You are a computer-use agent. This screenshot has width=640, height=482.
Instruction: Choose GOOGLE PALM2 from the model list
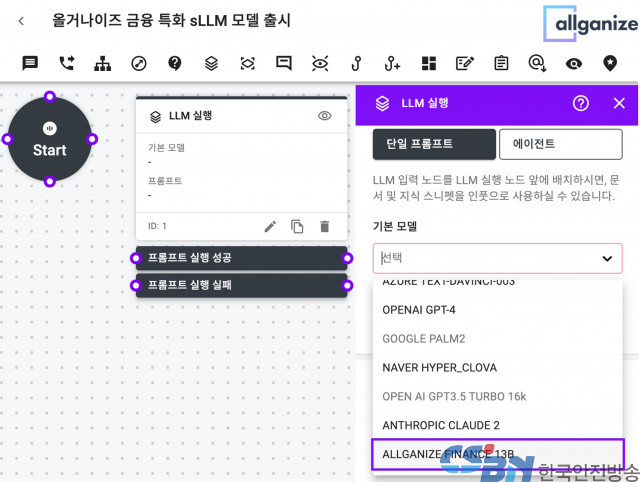(498, 339)
